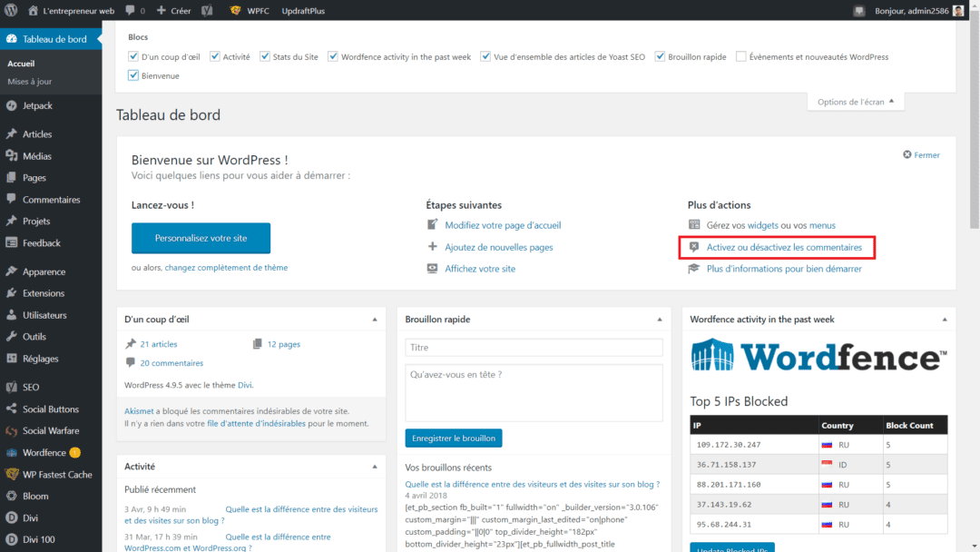This screenshot has width=980, height=552.
Task: Click the Projets sidebar icon
Action: pyautogui.click(x=11, y=221)
